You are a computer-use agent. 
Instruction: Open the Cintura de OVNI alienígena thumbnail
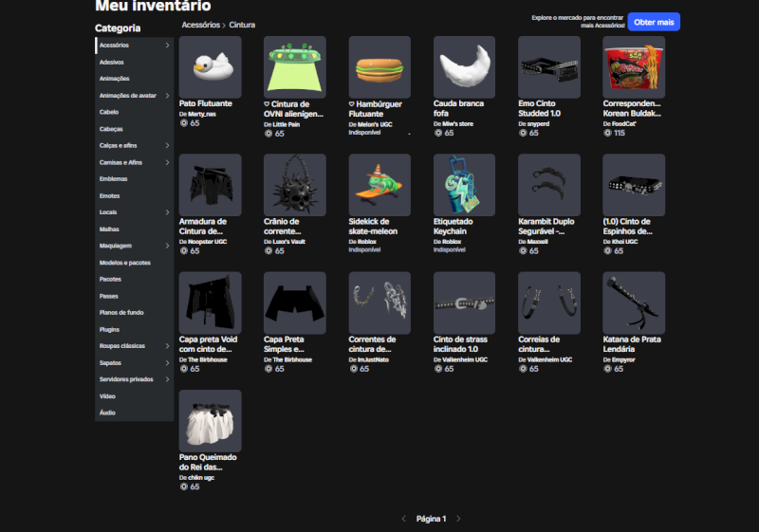295,67
